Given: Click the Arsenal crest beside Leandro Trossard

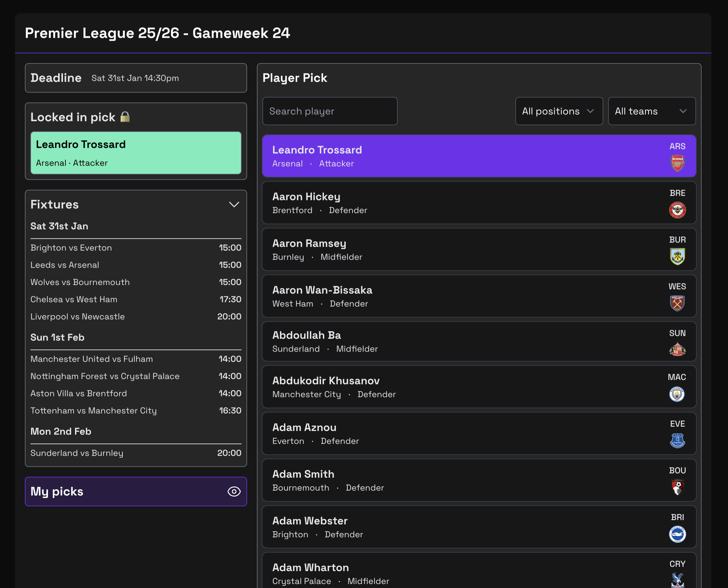Looking at the screenshot, I should (x=676, y=163).
